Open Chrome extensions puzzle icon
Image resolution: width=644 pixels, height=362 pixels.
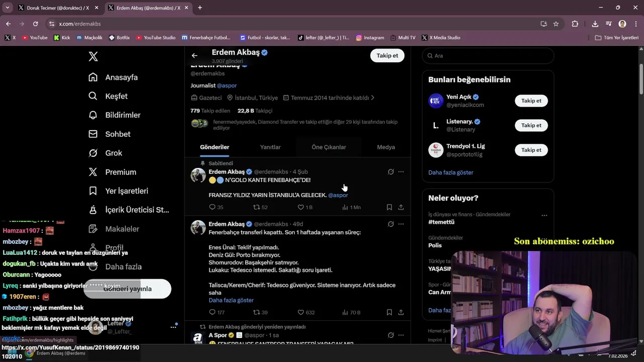pos(575,24)
